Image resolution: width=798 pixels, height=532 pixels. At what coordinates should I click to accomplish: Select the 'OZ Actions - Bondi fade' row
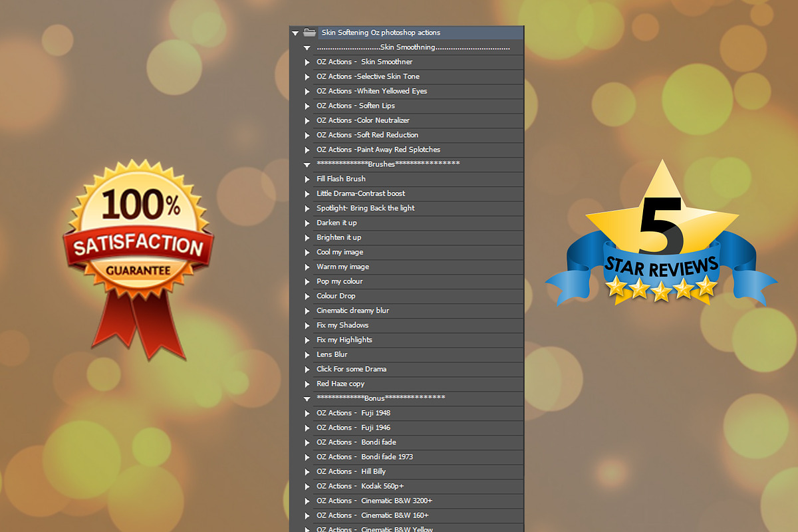418,442
